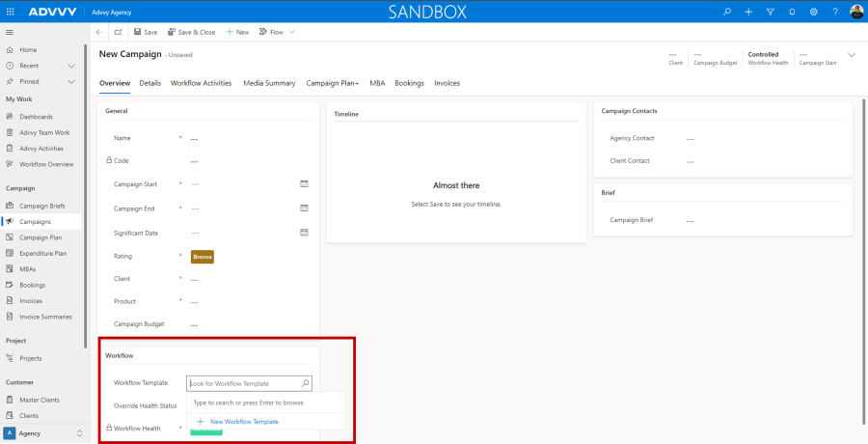Expand the Pinned section chevron
The height and width of the screenshot is (444, 868).
[71, 81]
